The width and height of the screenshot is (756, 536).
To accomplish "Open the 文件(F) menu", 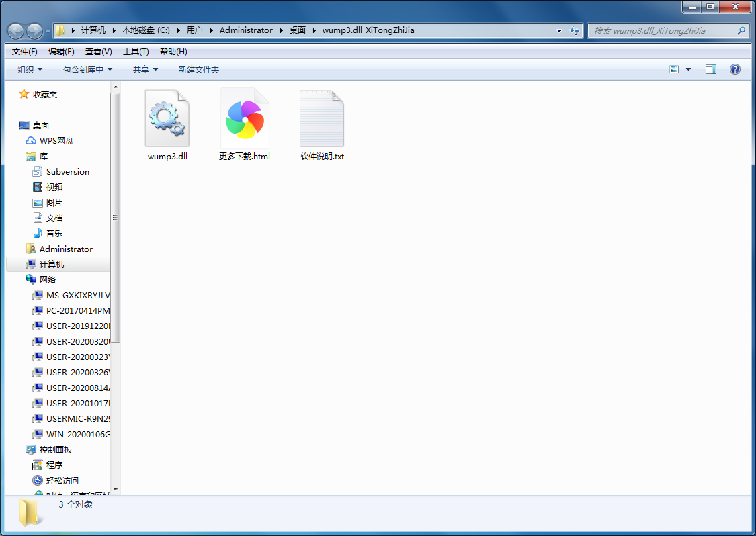I will click(x=25, y=52).
